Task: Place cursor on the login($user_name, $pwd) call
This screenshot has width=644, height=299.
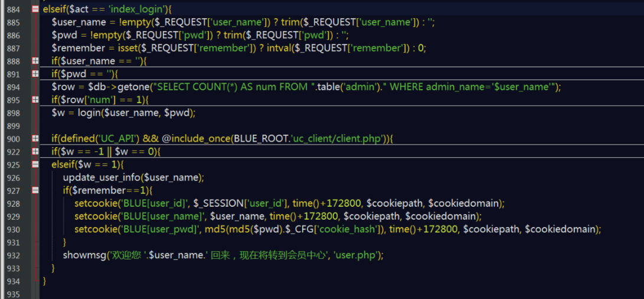Action: (x=135, y=113)
